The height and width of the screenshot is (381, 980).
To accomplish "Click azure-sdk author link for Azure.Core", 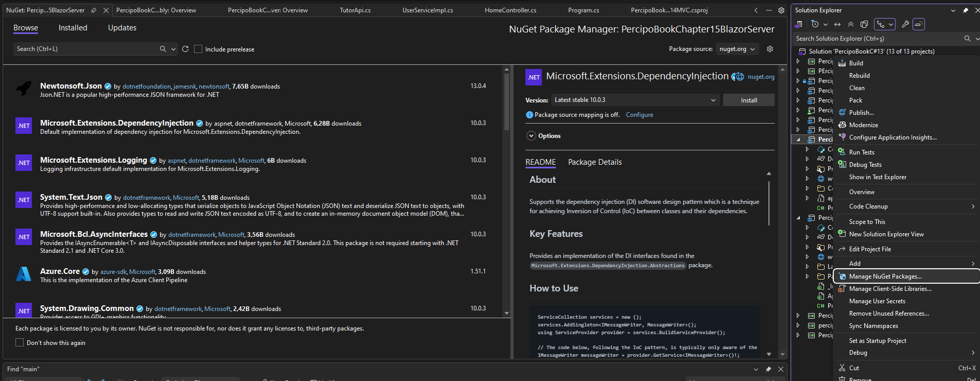I will pos(113,272).
